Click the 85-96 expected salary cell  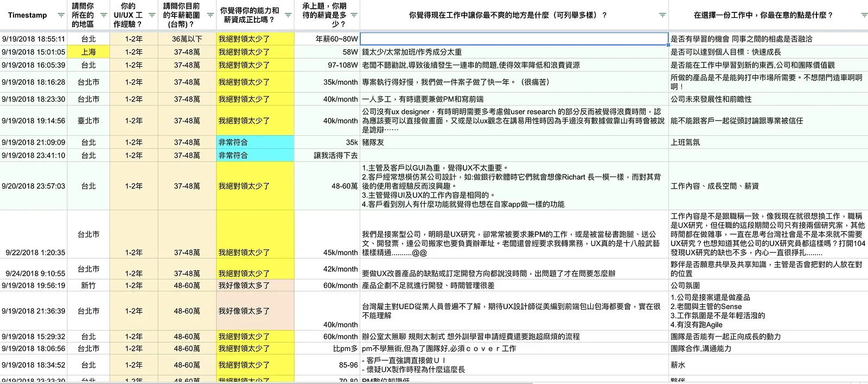point(327,365)
